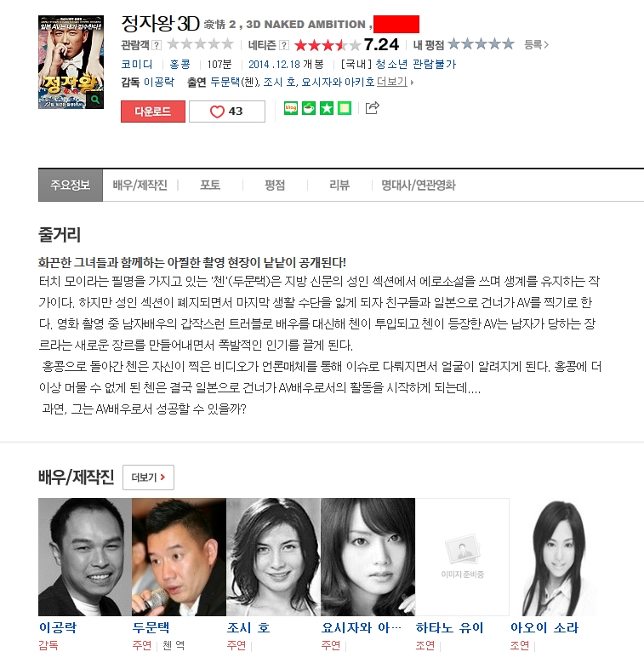This screenshot has width=644, height=669.
Task: Click the green cafe cup share icon
Action: (x=308, y=108)
